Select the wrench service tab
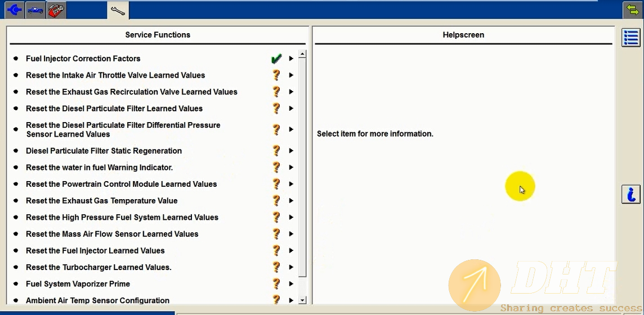644x315 pixels. 118,10
